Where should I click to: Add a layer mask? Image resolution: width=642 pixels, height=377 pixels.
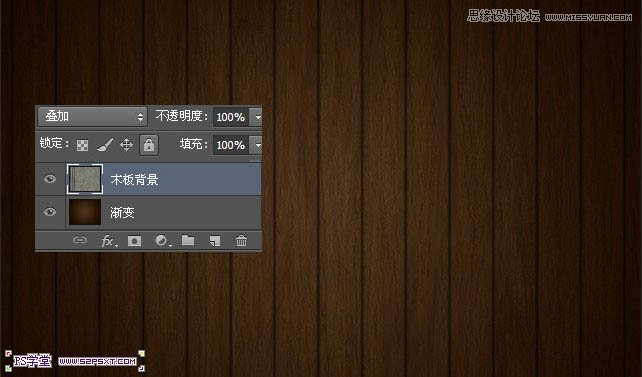(x=134, y=241)
